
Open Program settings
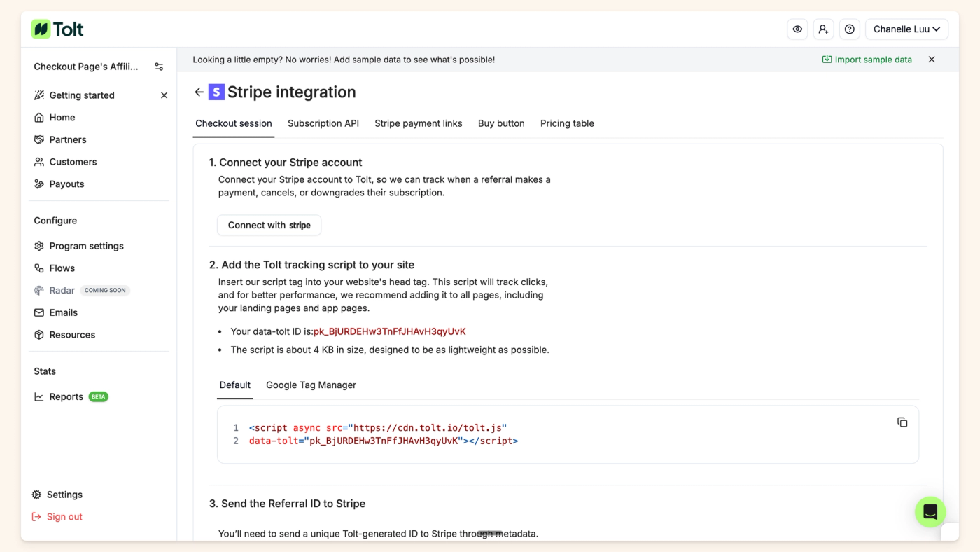click(x=87, y=246)
